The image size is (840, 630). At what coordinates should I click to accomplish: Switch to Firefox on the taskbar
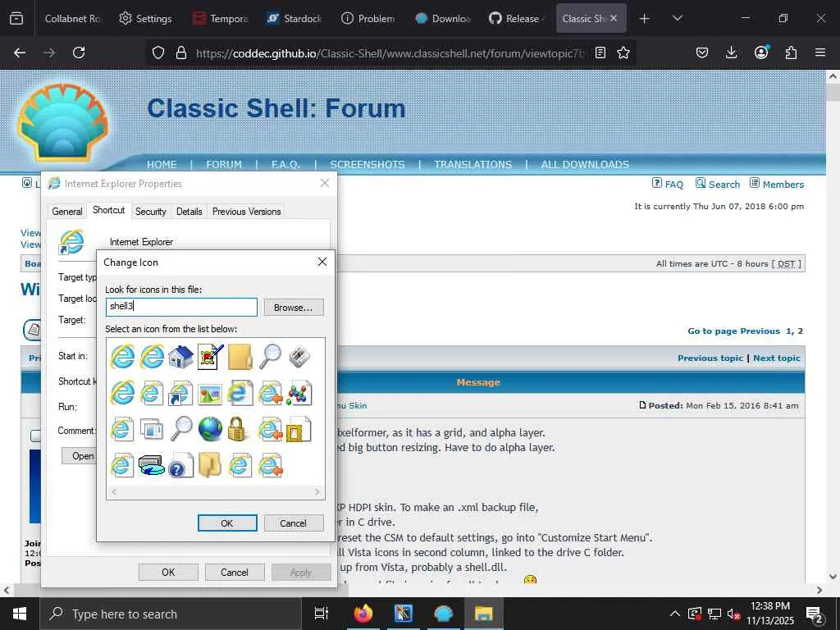363,614
